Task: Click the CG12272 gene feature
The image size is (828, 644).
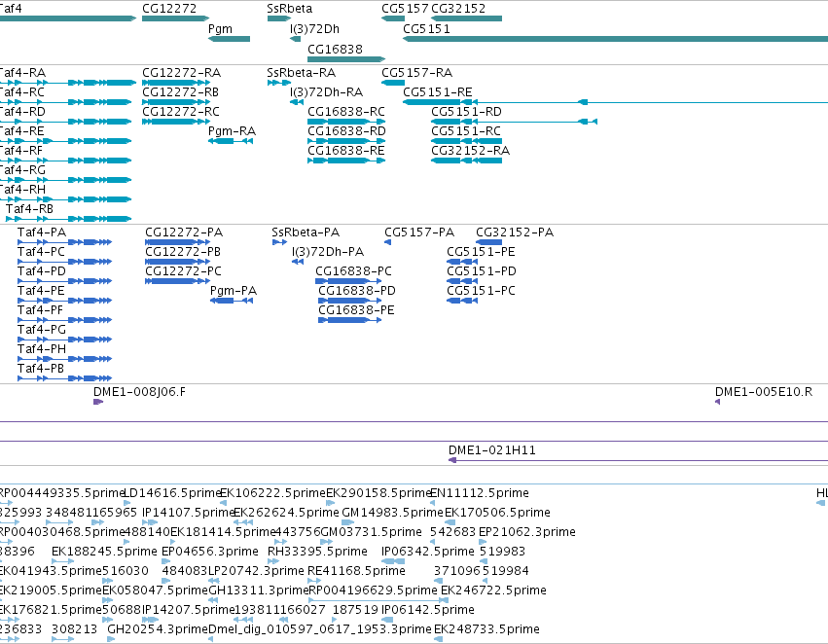Action: [175, 18]
